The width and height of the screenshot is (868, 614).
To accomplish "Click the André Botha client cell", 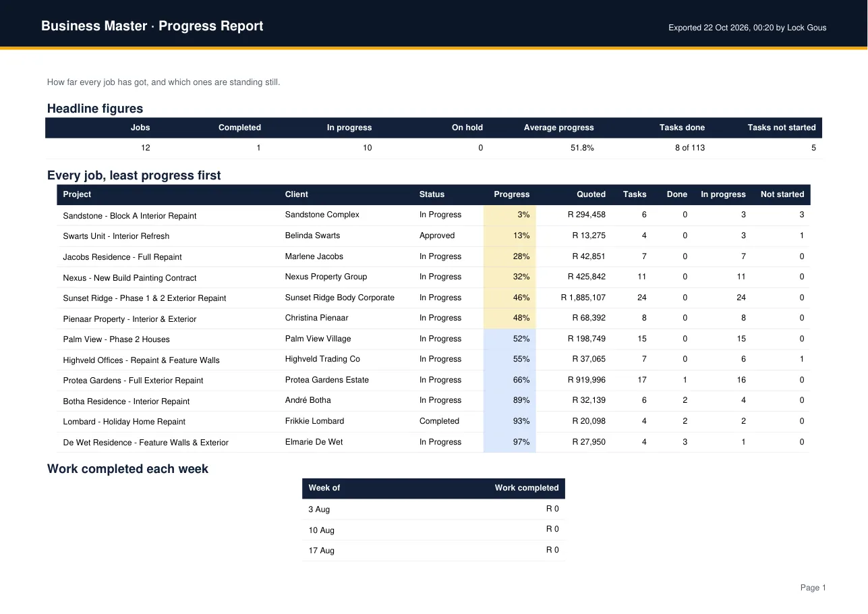I will pyautogui.click(x=308, y=400).
